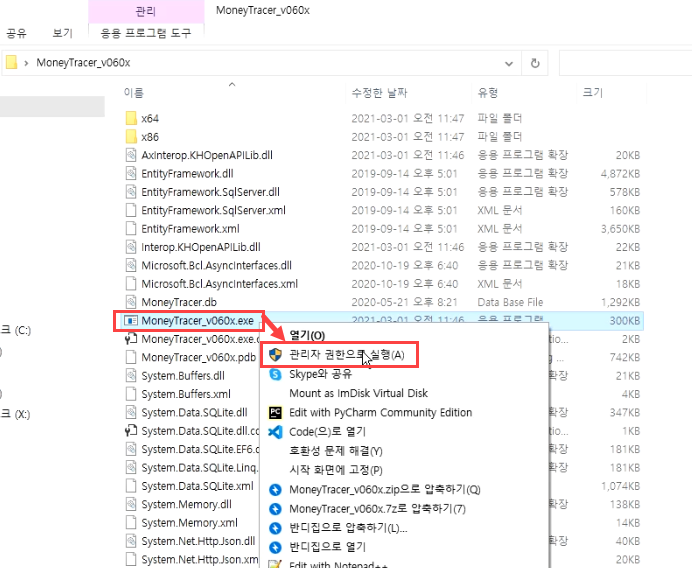Image resolution: width=692 pixels, height=568 pixels.
Task: Select the EntityFramework.SqlServer.xml file name
Action: (x=214, y=210)
